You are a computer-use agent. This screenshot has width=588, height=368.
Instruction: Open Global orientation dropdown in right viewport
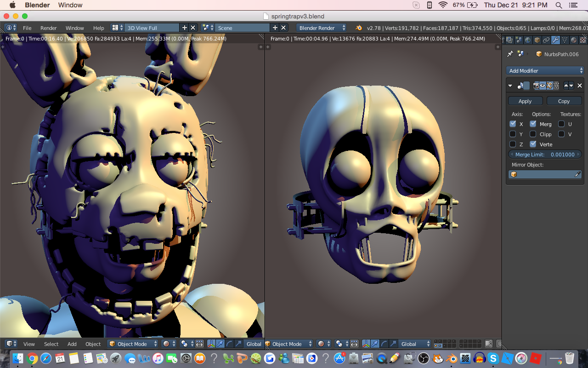point(415,344)
